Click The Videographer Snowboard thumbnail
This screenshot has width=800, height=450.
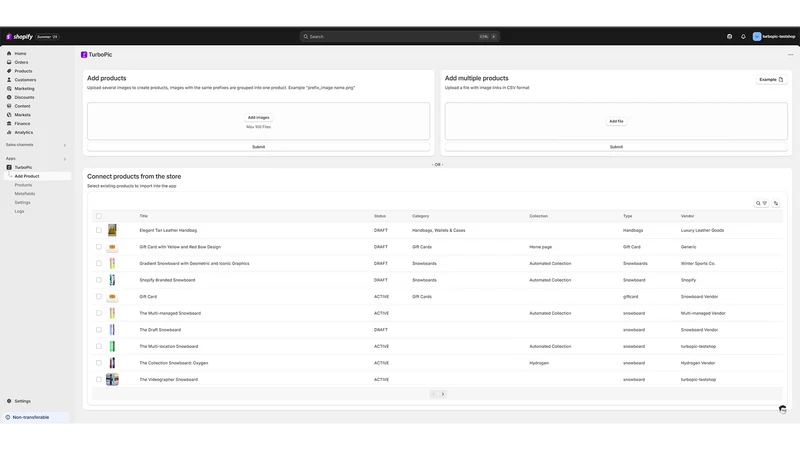click(x=112, y=380)
